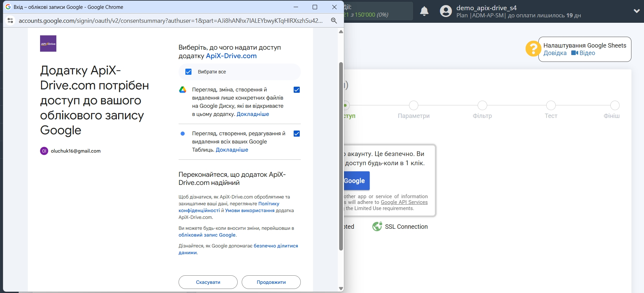The width and height of the screenshot is (644, 293).
Task: Click the ApiX-Drive logo in consent page
Action: tap(48, 44)
